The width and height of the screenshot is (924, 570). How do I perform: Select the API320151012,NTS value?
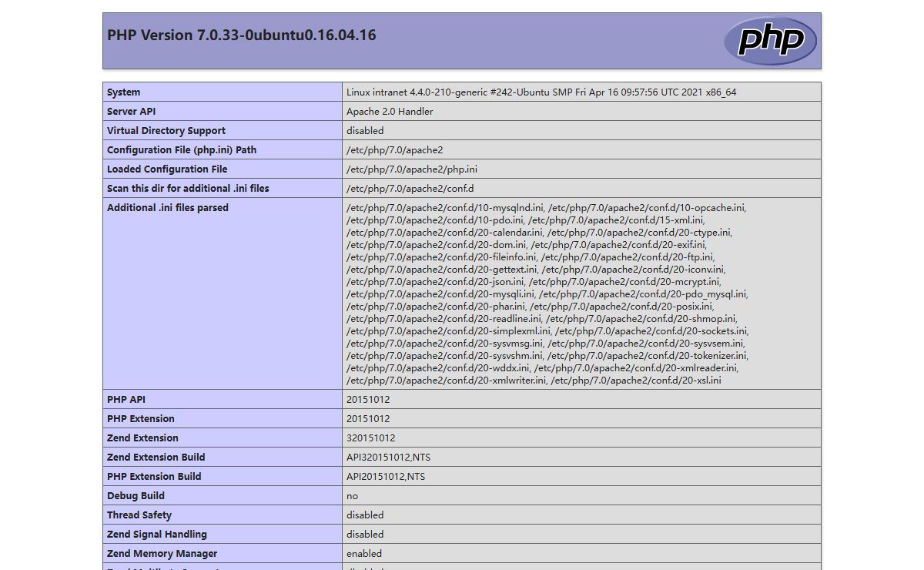click(x=389, y=457)
